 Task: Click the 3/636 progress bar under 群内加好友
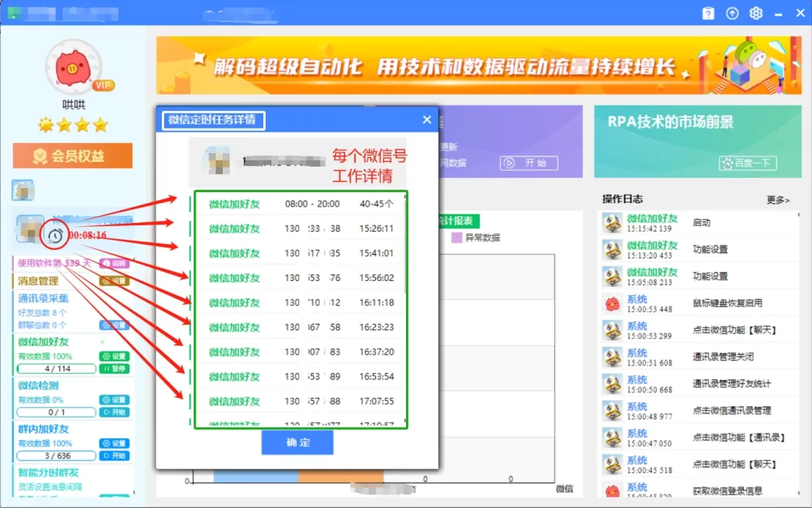[x=56, y=454]
